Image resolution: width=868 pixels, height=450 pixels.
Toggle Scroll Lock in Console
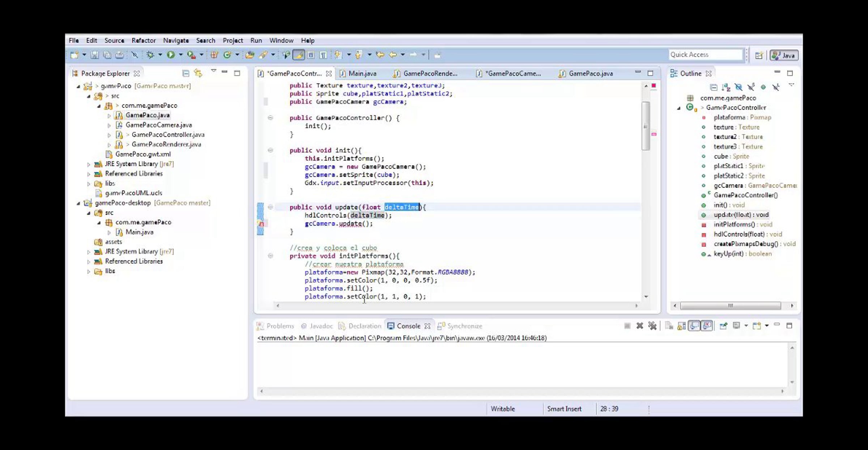point(681,326)
